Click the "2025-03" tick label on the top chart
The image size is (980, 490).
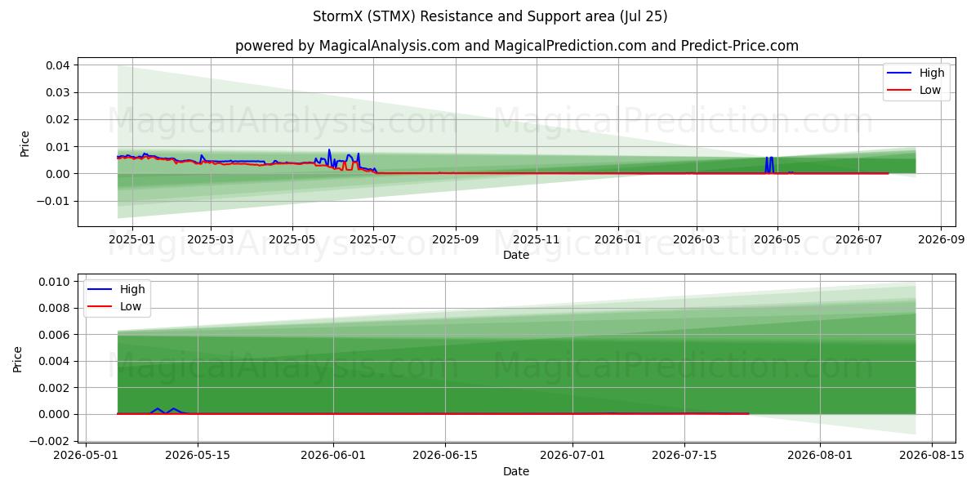(211, 239)
